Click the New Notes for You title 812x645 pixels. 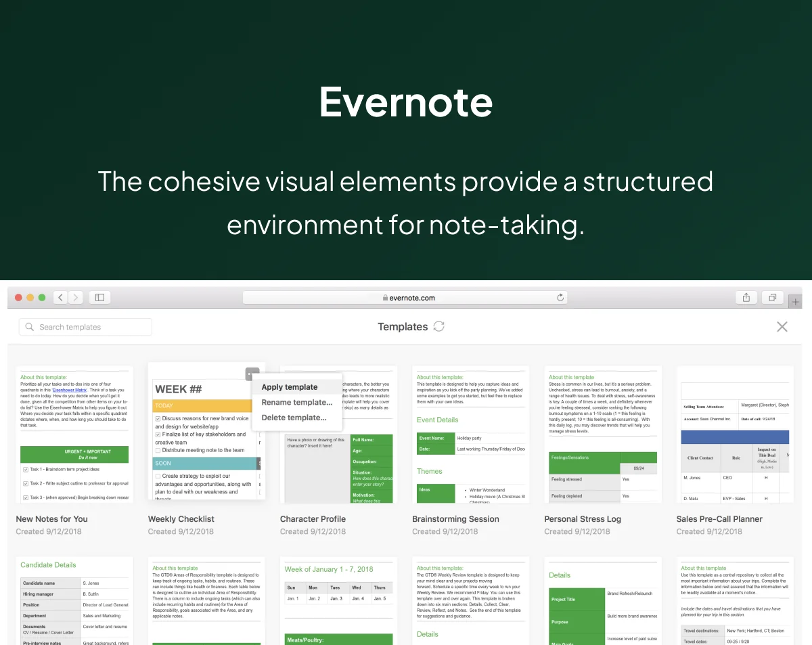tap(52, 519)
